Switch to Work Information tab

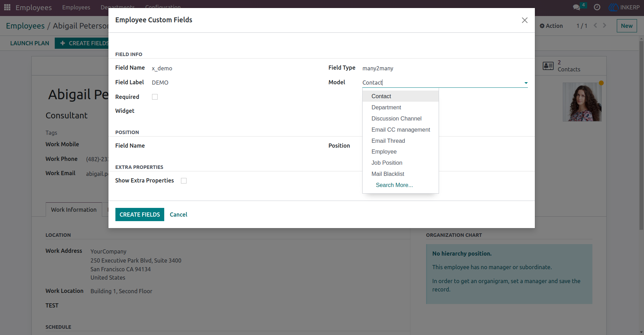(x=74, y=210)
